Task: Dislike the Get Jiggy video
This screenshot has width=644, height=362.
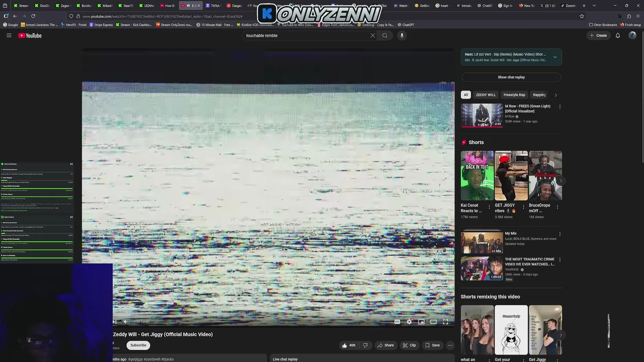Action: (365, 345)
